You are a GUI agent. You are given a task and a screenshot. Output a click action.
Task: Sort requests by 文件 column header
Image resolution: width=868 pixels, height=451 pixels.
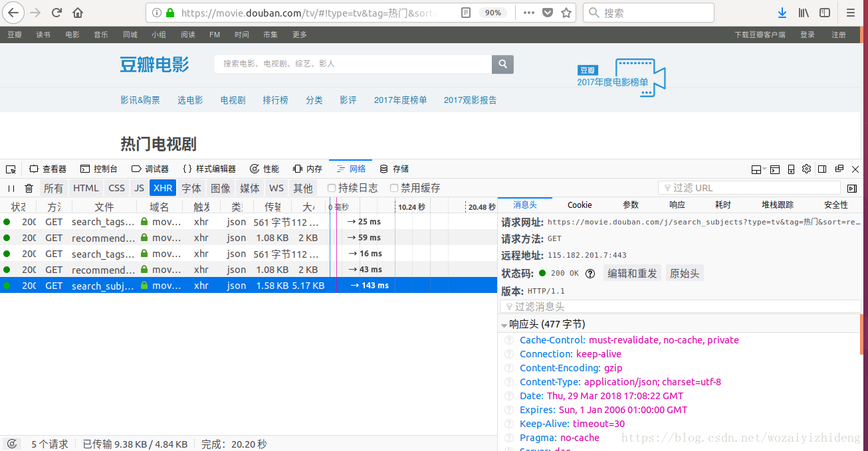pyautogui.click(x=104, y=206)
